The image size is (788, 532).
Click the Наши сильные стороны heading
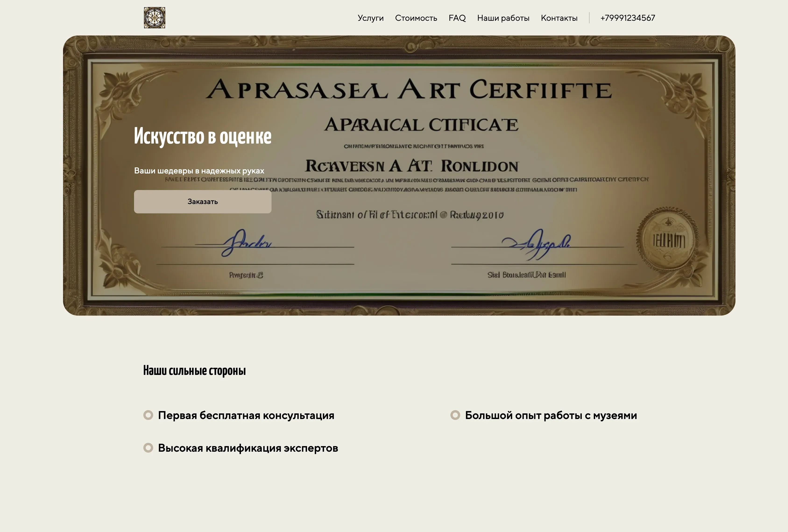click(x=194, y=371)
